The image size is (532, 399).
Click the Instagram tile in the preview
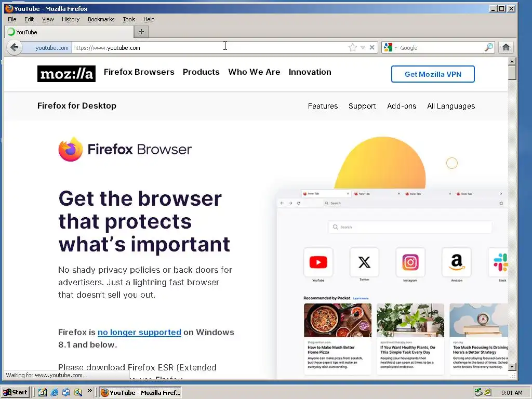coord(410,262)
